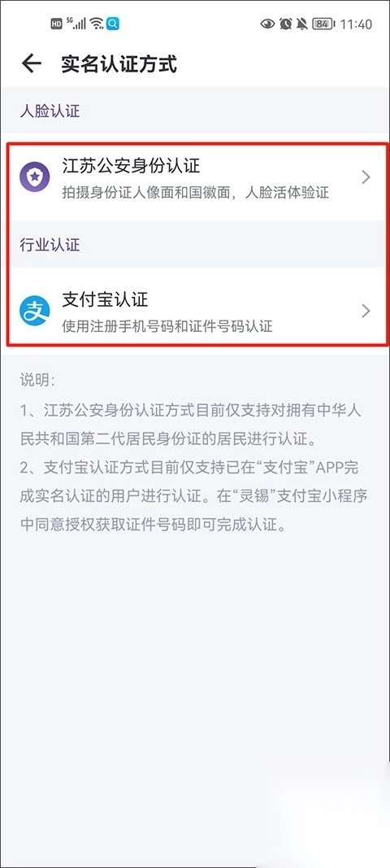This screenshot has height=868, width=390.
Task: Tap the HD call status icon
Action: coord(56,24)
